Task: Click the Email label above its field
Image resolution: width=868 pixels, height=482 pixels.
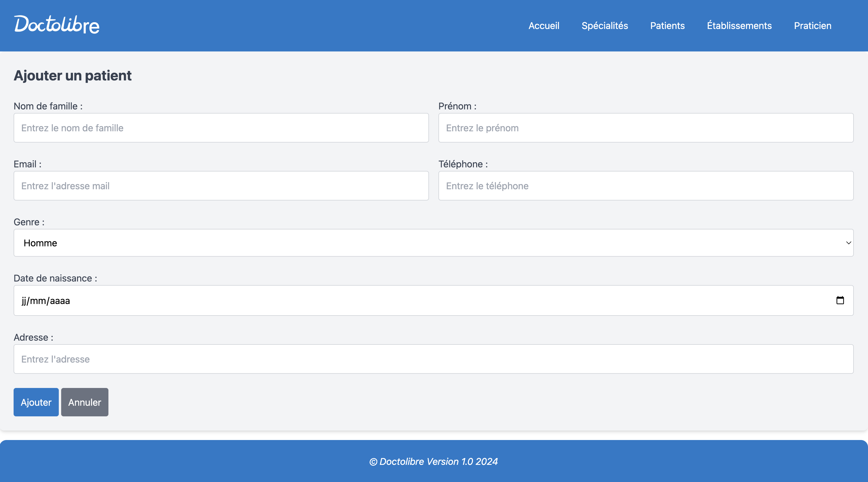Action: 27,164
